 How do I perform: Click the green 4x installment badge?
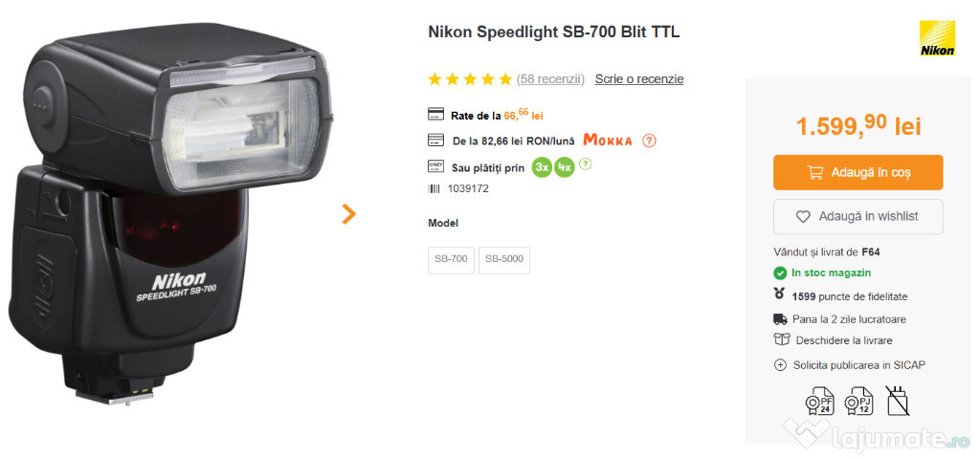565,167
